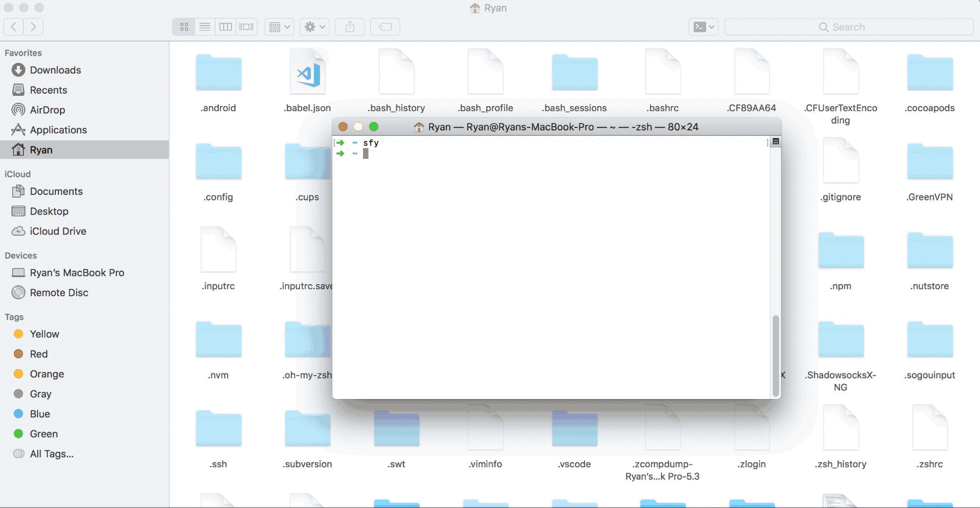Select the .bash_profile file
The width and height of the screenshot is (980, 508).
point(486,71)
